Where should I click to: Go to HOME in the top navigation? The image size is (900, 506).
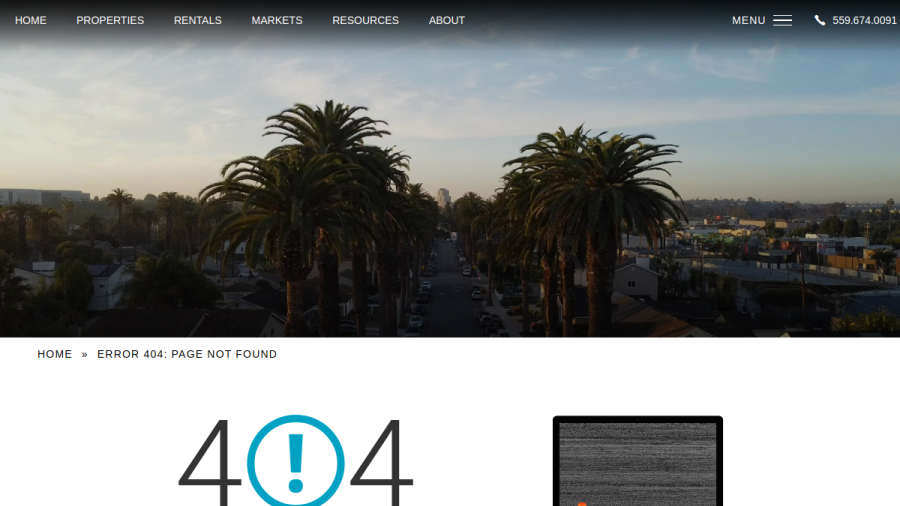click(x=30, y=21)
